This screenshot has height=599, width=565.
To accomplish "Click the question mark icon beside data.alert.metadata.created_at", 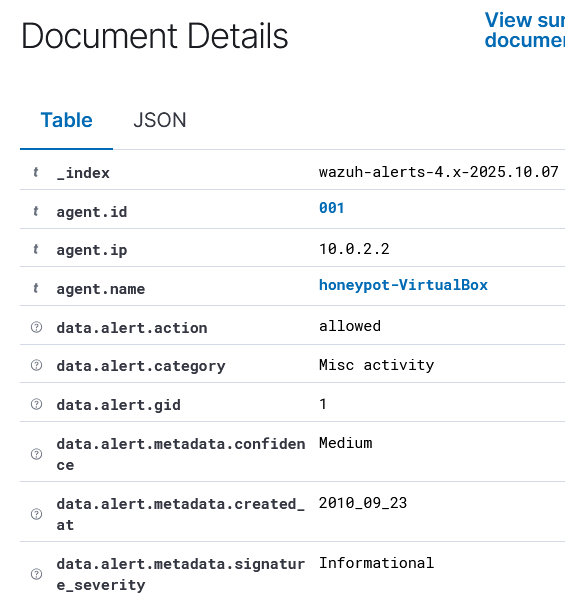I will pos(36,514).
